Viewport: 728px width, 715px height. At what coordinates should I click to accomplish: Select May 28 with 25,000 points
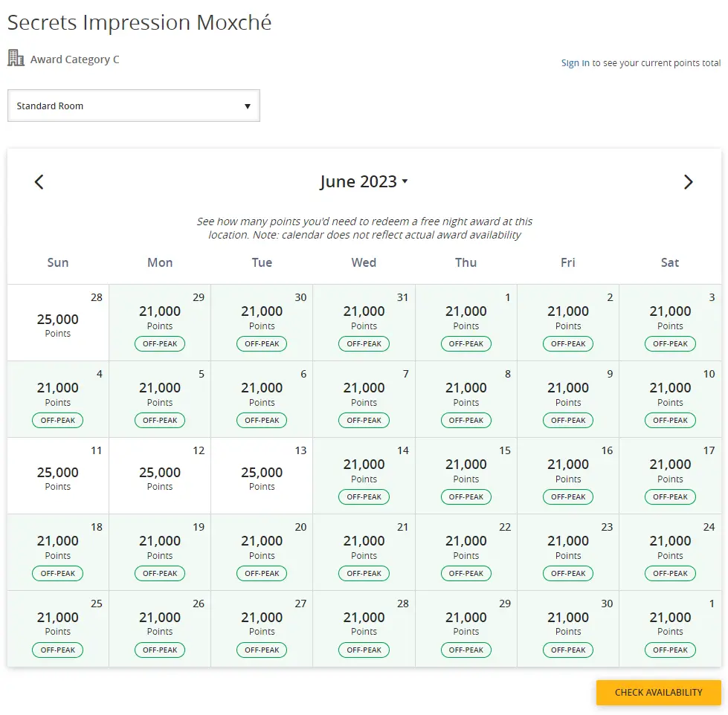coord(58,323)
